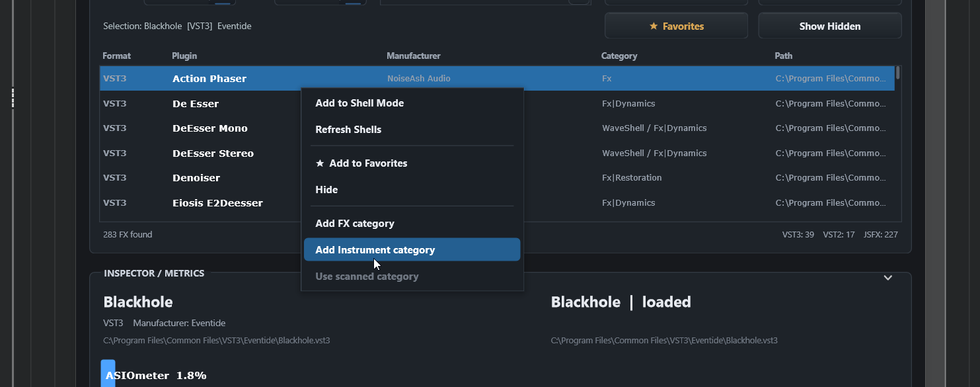This screenshot has width=980, height=387.
Task: Select the DeEsser Stereo plugin name
Action: (x=213, y=153)
